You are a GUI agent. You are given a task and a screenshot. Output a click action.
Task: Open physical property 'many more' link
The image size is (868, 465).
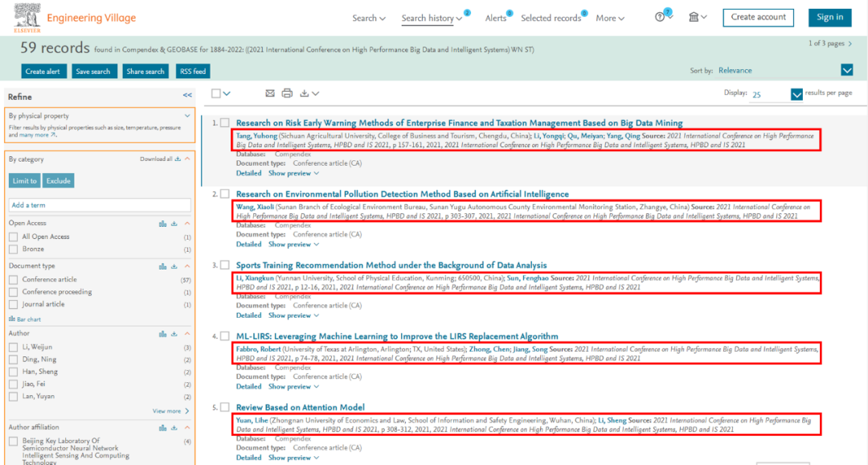click(x=37, y=134)
